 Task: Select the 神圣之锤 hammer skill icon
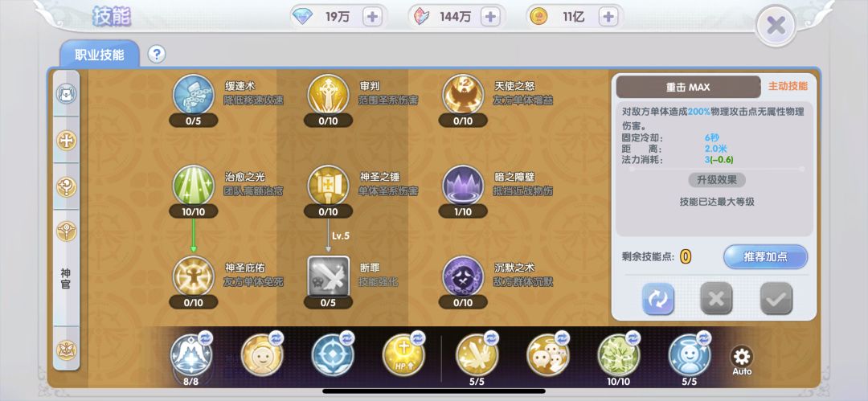328,185
